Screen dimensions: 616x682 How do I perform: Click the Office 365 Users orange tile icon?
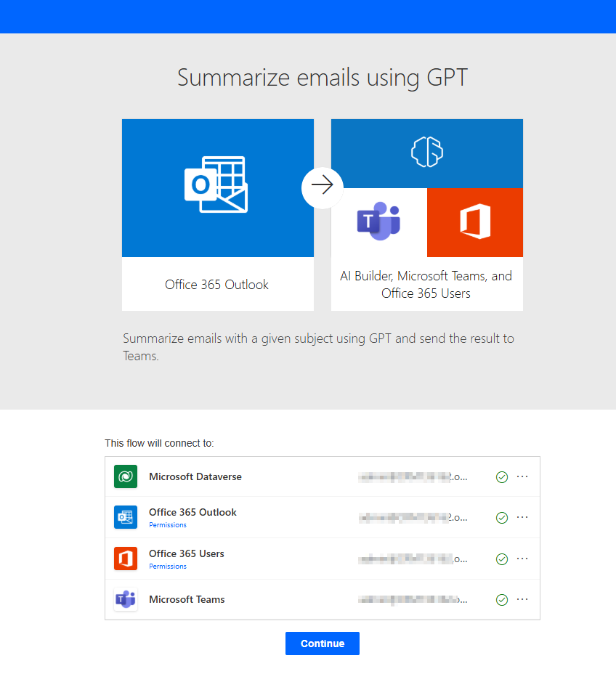point(475,222)
